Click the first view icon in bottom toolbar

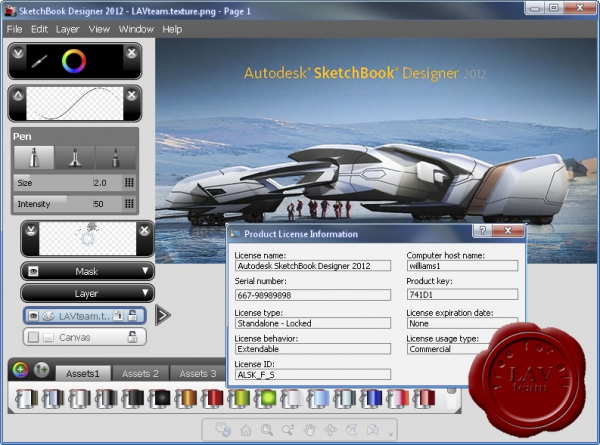point(223,430)
